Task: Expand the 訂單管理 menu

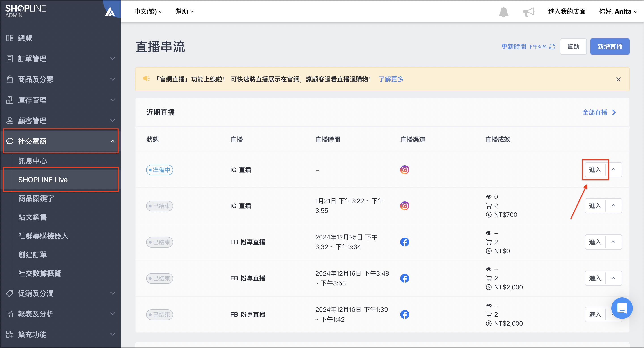Action: (x=113, y=59)
